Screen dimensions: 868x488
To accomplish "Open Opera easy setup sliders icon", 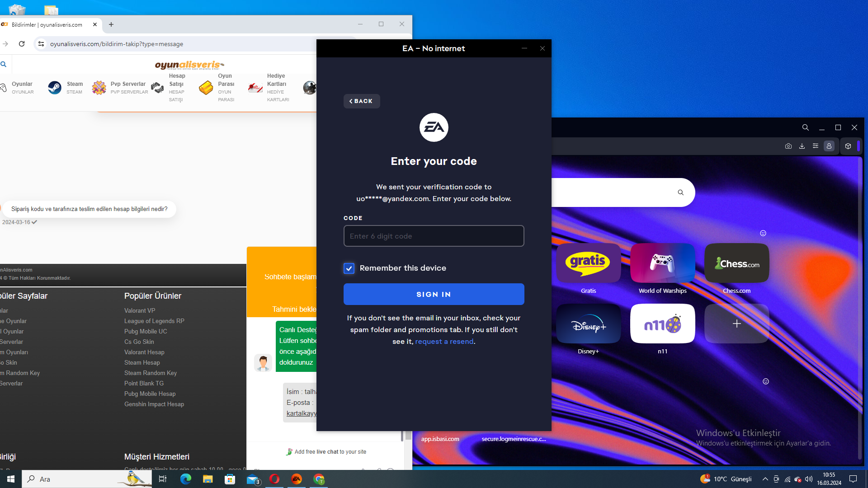I will tap(816, 146).
